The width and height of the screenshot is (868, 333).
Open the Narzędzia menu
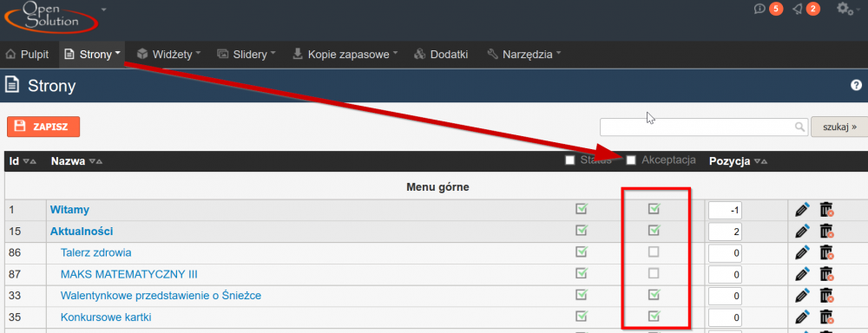523,55
